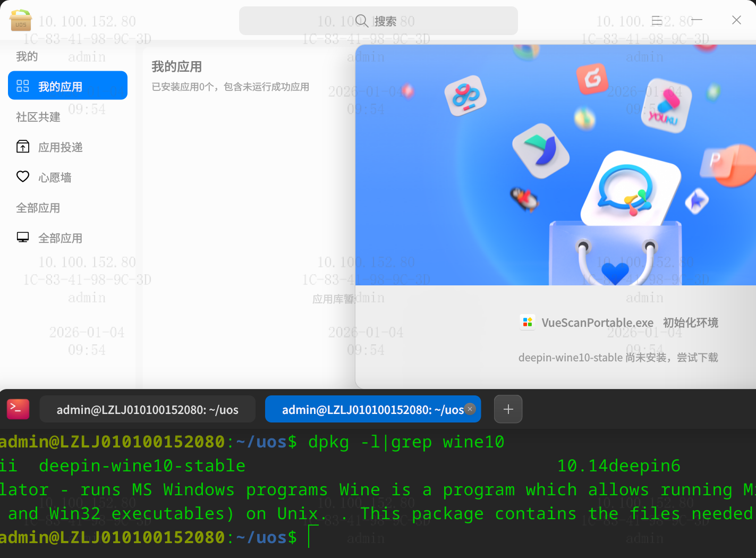Click the 已安装应用0个 subtitle text
This screenshot has width=756, height=558.
click(231, 87)
